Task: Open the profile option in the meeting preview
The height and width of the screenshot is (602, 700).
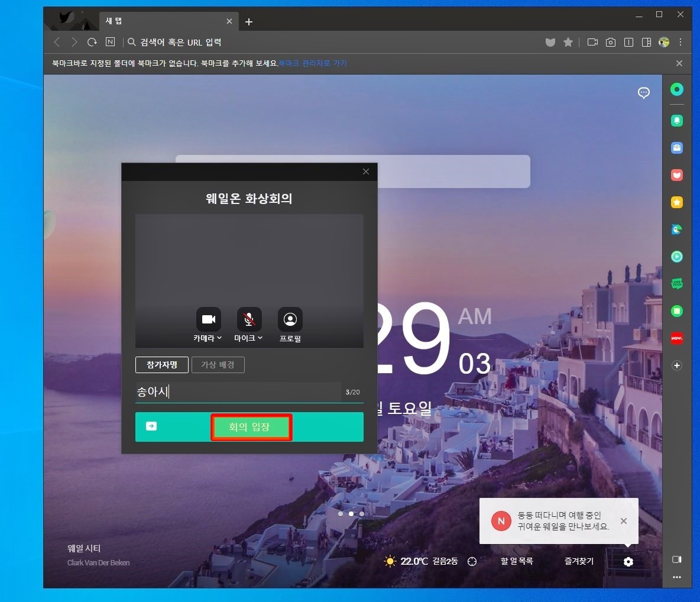Action: pyautogui.click(x=290, y=319)
